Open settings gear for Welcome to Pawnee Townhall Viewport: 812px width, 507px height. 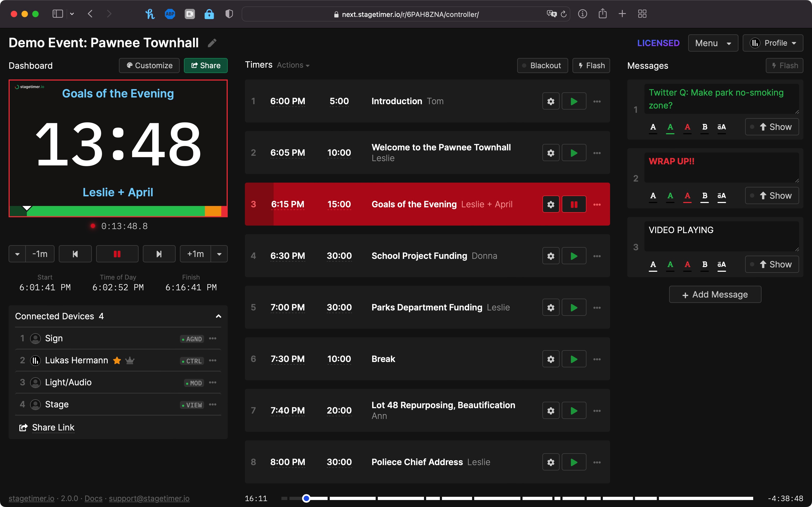pos(550,153)
